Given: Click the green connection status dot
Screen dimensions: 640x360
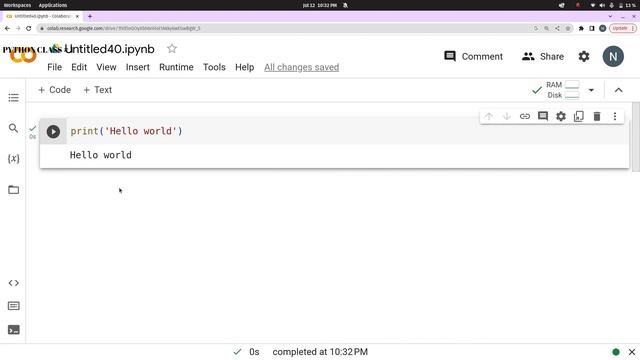Looking at the screenshot, I should [616, 352].
